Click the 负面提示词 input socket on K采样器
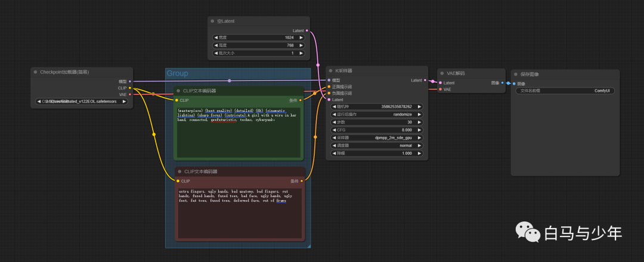 [x=329, y=93]
